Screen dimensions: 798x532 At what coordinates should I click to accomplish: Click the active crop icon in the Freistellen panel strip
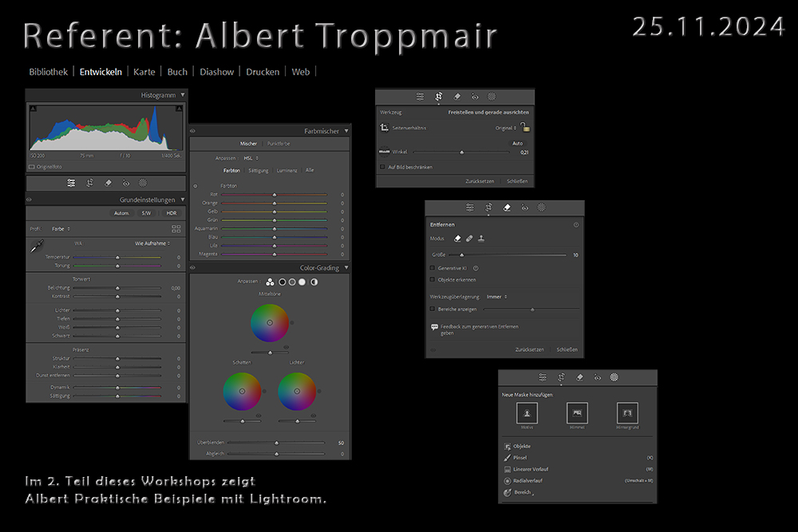tap(439, 97)
